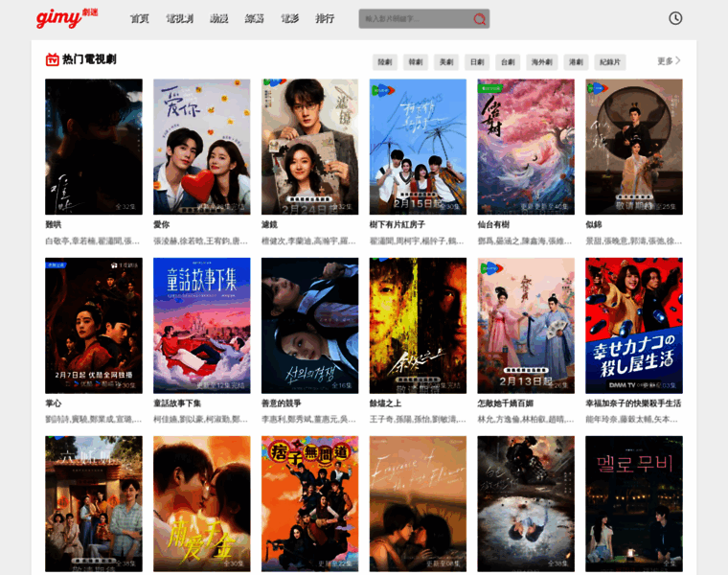Open the 怎敵她千嬌百媚 poster thumbnail
The height and width of the screenshot is (575, 728).
pos(526,326)
